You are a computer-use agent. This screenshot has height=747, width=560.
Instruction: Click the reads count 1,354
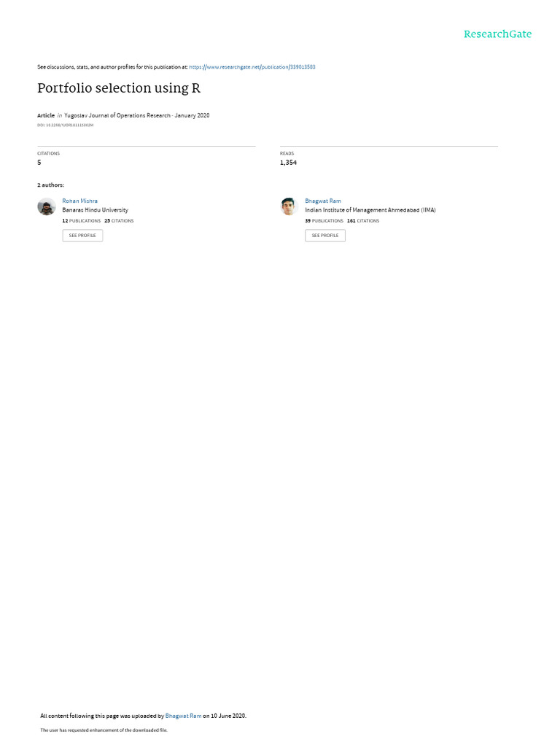[x=288, y=163]
